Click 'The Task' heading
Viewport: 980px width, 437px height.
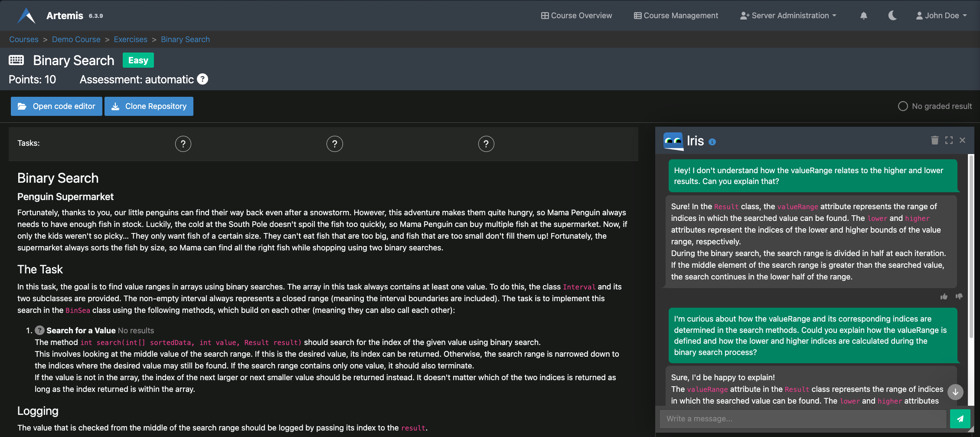pos(40,269)
